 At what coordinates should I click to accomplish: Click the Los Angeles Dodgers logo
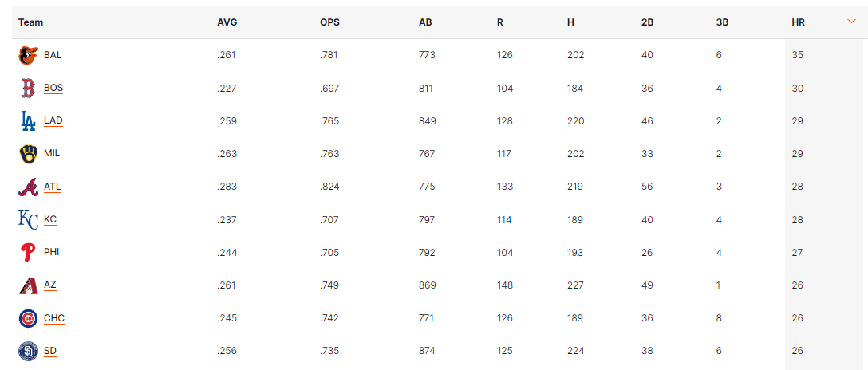[x=28, y=121]
